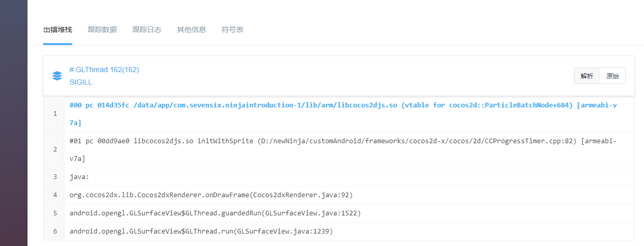Select the 跟踪日志 tab

click(x=147, y=30)
